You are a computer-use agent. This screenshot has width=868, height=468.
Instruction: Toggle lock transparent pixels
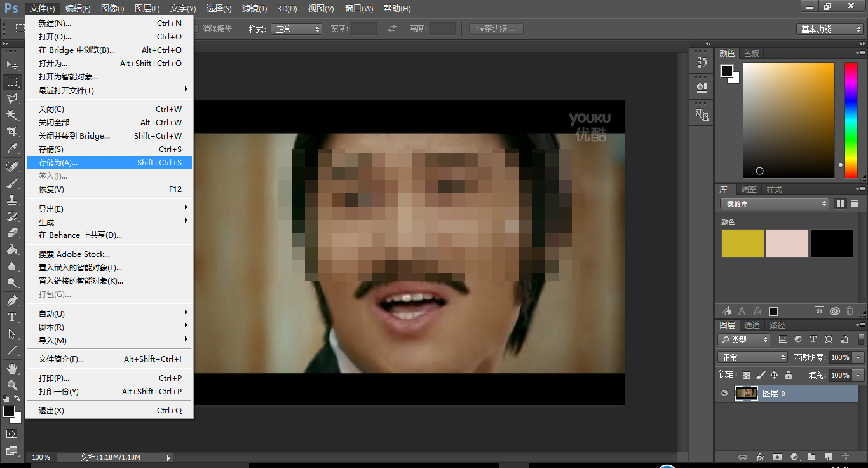(746, 375)
